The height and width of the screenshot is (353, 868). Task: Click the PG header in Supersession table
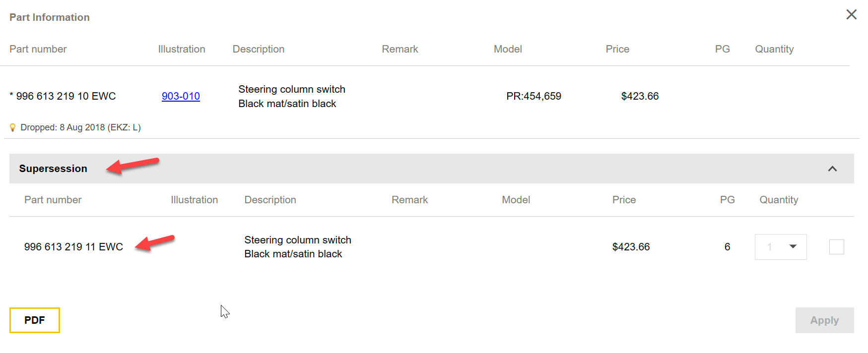(x=727, y=200)
